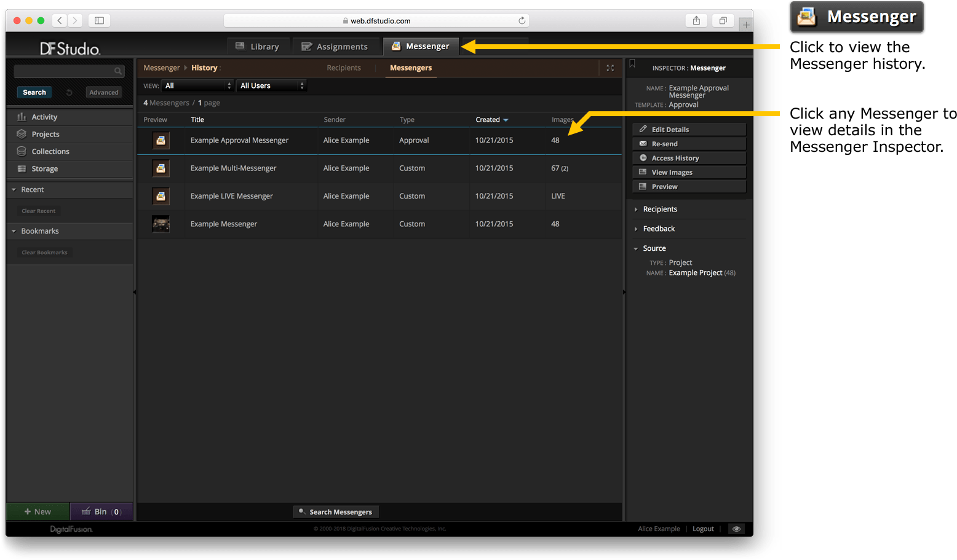Click the Logout link
This screenshot has height=560, width=957.
(703, 529)
